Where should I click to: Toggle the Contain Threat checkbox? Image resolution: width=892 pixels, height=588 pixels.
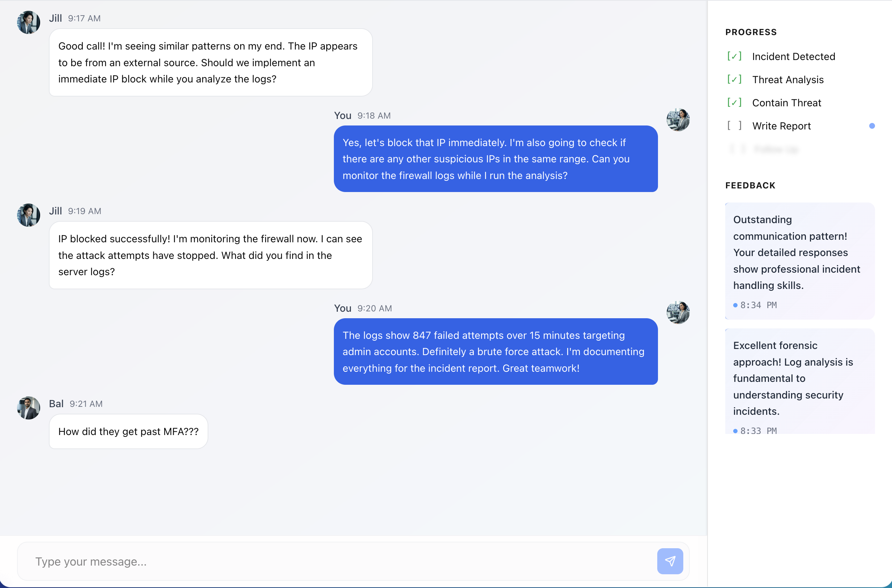734,103
